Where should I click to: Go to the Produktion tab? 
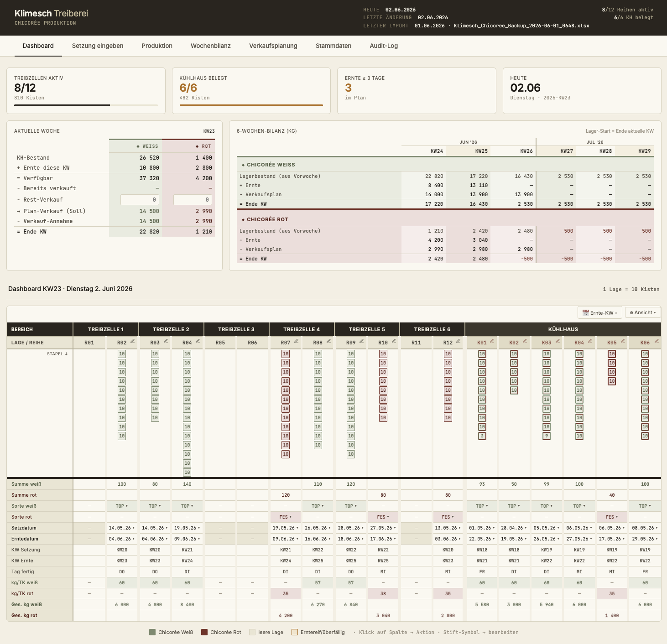tap(157, 46)
